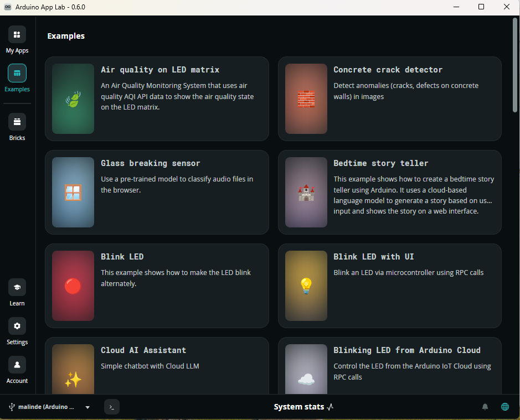Image resolution: width=520 pixels, height=420 pixels.
Task: Open the Cloud AI Assistant example
Action: point(143,350)
